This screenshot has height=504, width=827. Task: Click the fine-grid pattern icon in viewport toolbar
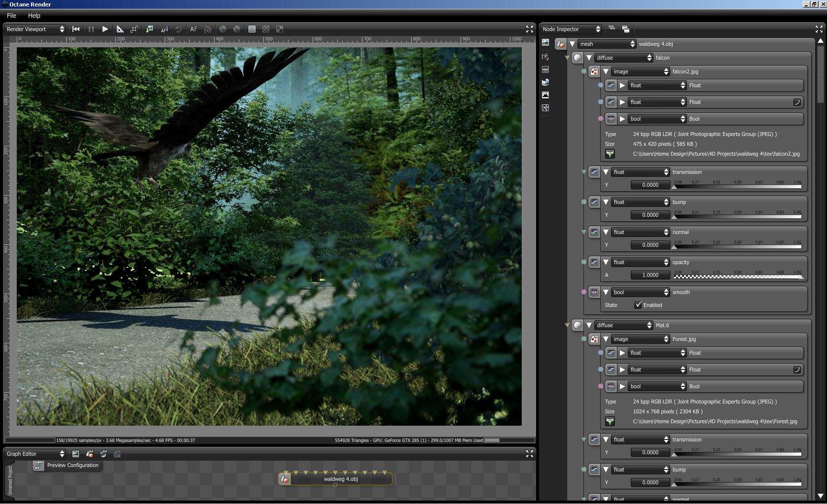pyautogui.click(x=252, y=29)
